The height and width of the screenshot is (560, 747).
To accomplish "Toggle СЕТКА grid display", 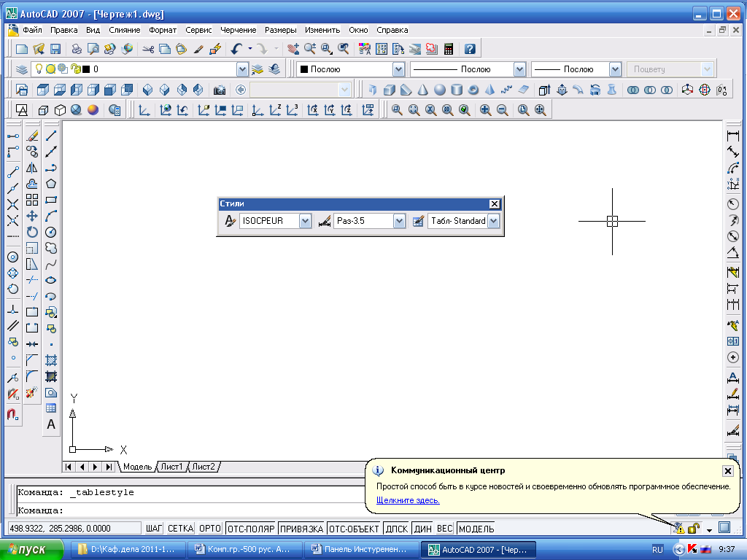I will pos(181,528).
